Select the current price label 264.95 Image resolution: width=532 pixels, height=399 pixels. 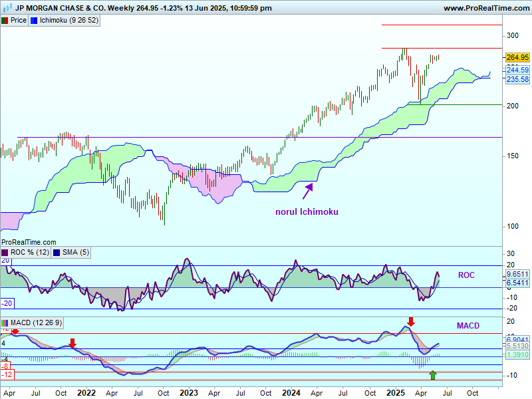click(517, 57)
